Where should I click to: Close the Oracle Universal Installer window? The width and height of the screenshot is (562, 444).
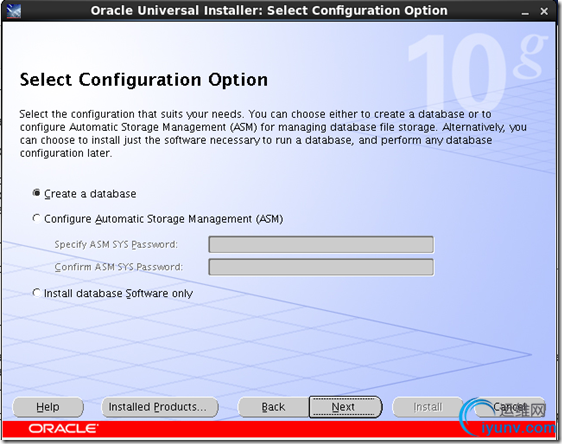pyautogui.click(x=544, y=11)
